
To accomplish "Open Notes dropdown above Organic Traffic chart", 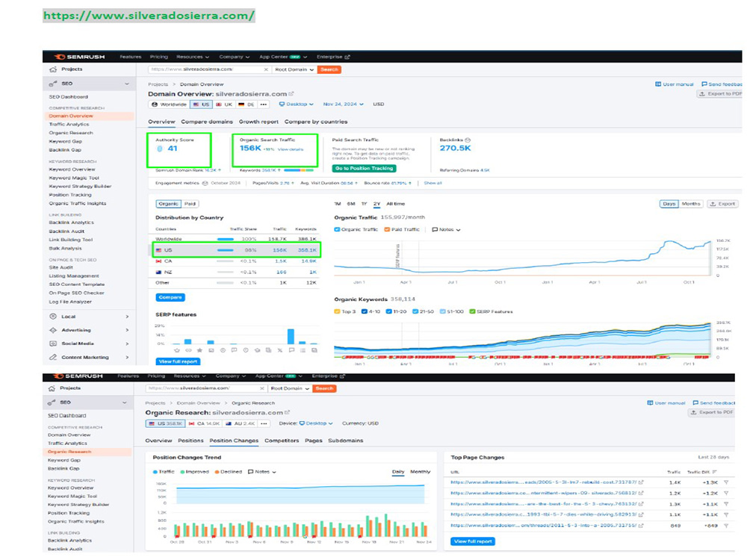I will pos(447,229).
